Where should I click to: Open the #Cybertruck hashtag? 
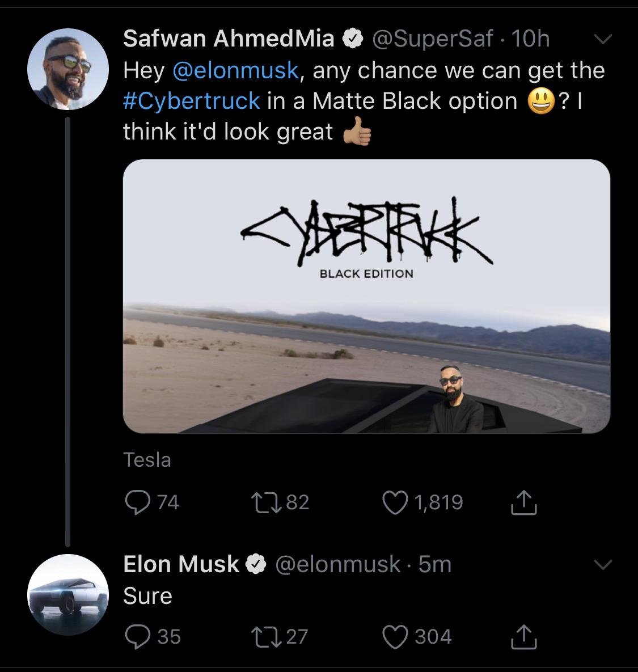(x=192, y=101)
